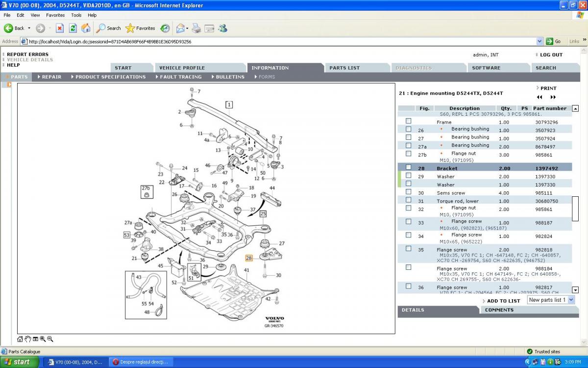This screenshot has width=588, height=368.
Task: Click the zoom in magnifier below diagram
Action: (43, 339)
